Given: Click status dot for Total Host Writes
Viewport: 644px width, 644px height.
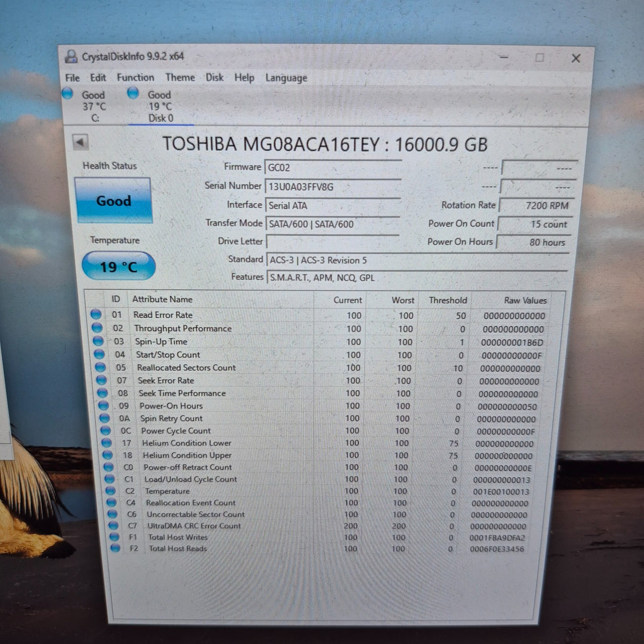Looking at the screenshot, I should point(114,537).
